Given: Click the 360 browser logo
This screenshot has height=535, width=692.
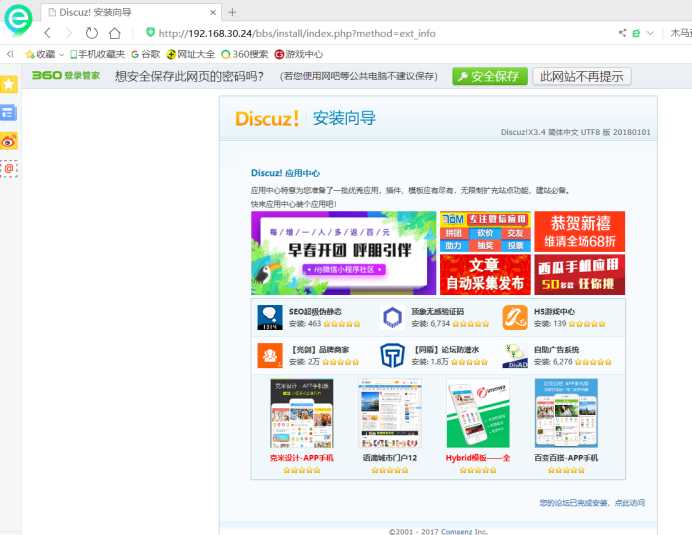Looking at the screenshot, I should point(18,19).
